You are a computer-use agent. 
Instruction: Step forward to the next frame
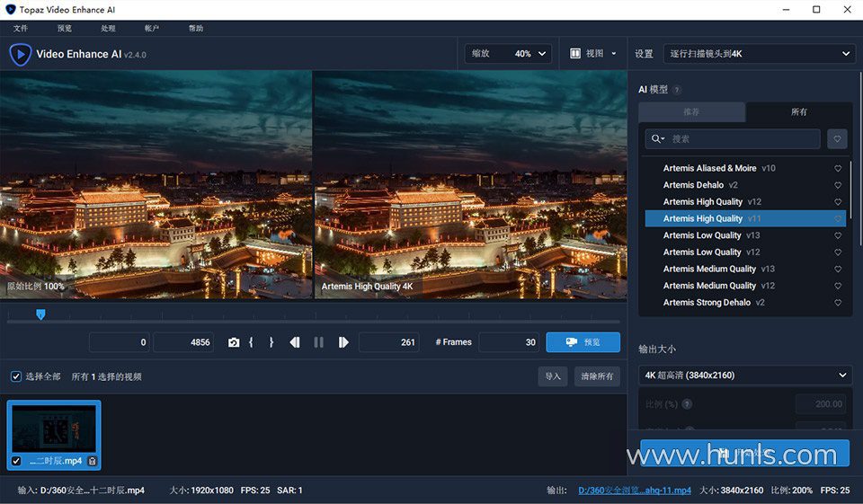tap(343, 342)
